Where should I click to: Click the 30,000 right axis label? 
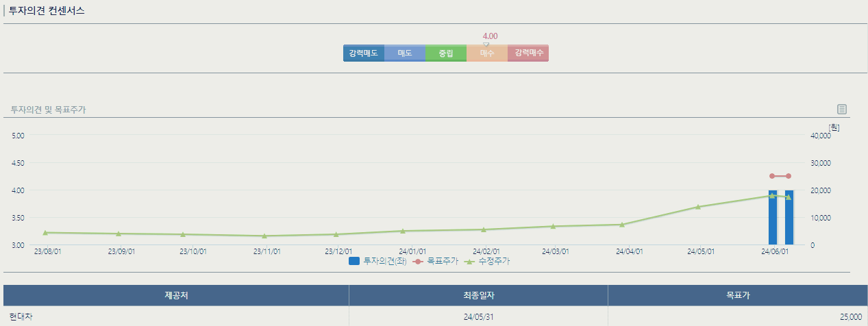tap(820, 163)
